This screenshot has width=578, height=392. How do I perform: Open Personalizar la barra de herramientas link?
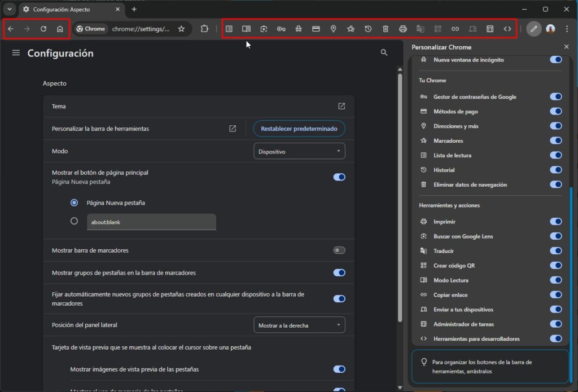coord(232,129)
